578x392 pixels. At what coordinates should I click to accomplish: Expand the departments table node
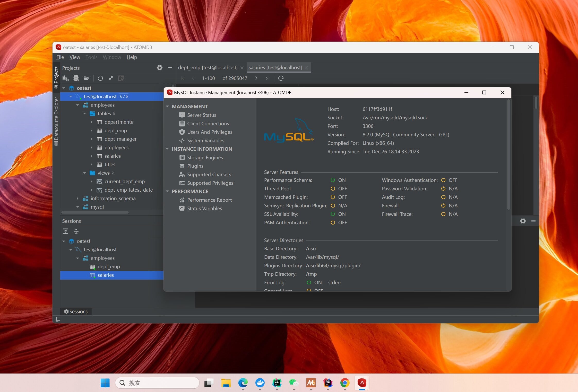91,122
